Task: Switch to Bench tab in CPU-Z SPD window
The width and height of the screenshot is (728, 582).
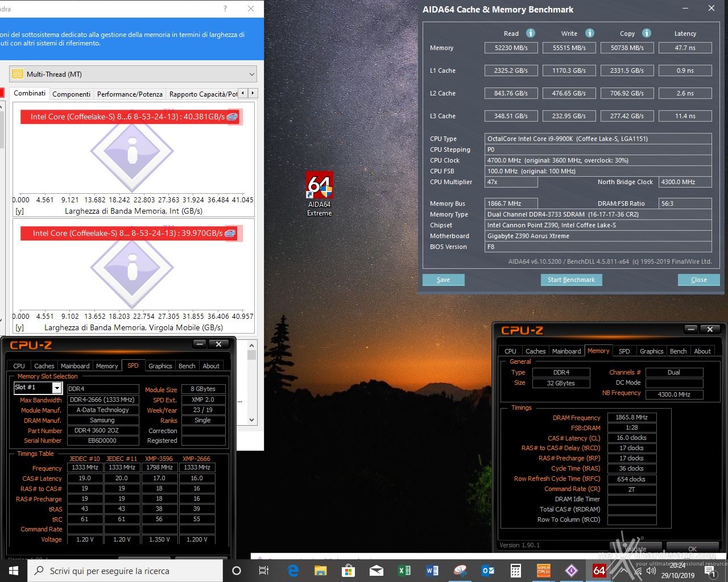Action: (187, 366)
